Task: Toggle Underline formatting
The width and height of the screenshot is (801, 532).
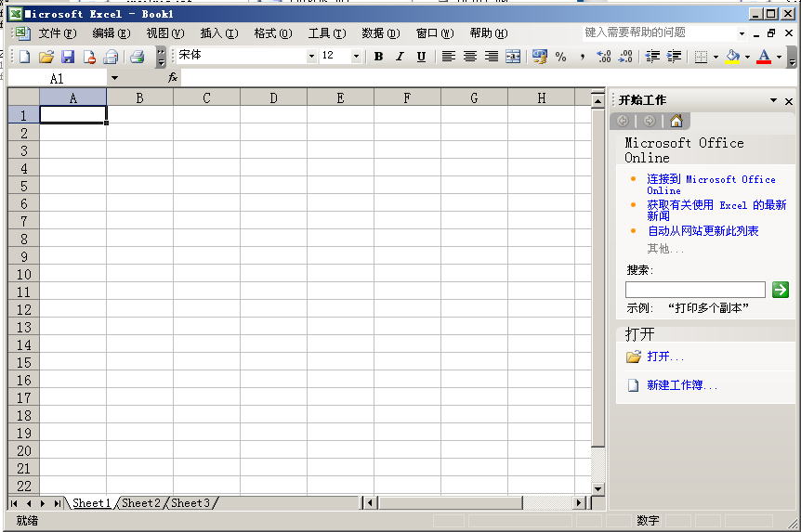Action: (421, 57)
